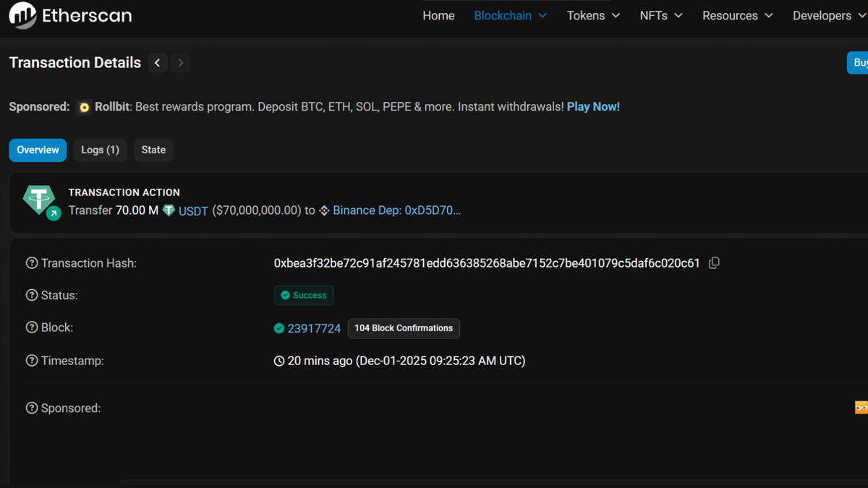The height and width of the screenshot is (488, 868).
Task: Click the green check icon beside block number
Action: click(x=279, y=328)
